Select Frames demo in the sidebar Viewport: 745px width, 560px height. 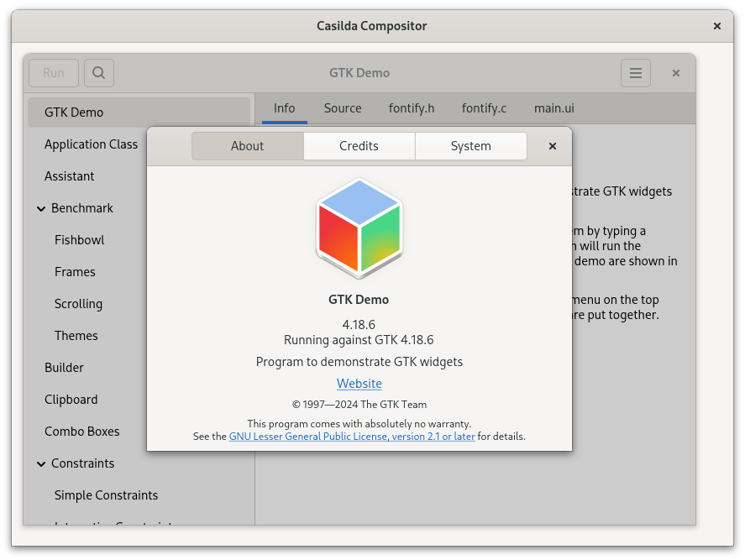(x=75, y=272)
